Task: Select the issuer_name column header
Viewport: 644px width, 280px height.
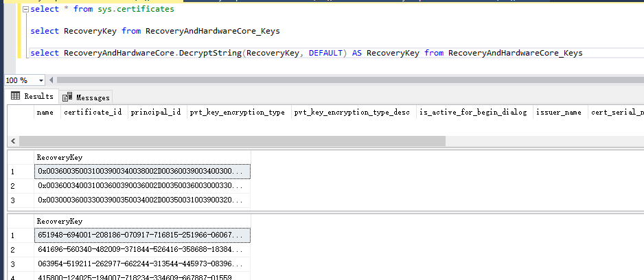Action: tap(559, 112)
